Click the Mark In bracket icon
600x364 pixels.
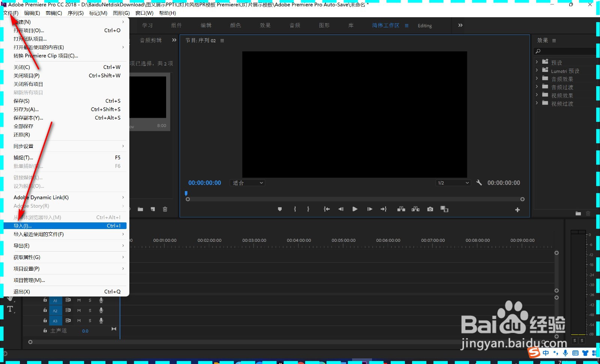[295, 209]
